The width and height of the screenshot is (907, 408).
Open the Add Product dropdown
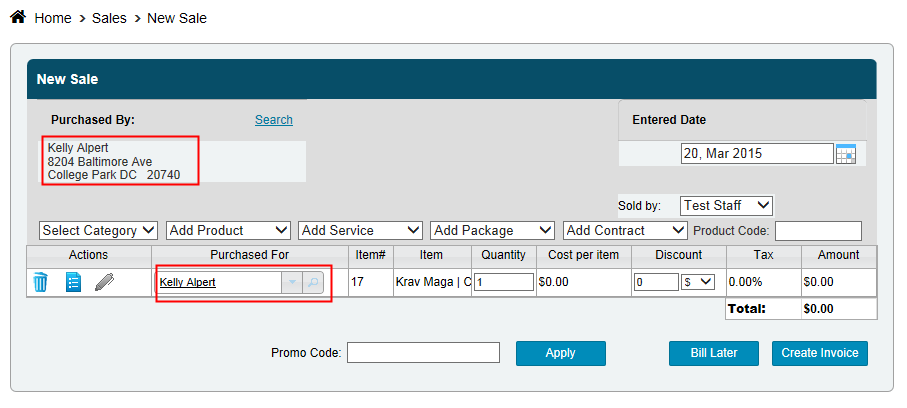(228, 231)
